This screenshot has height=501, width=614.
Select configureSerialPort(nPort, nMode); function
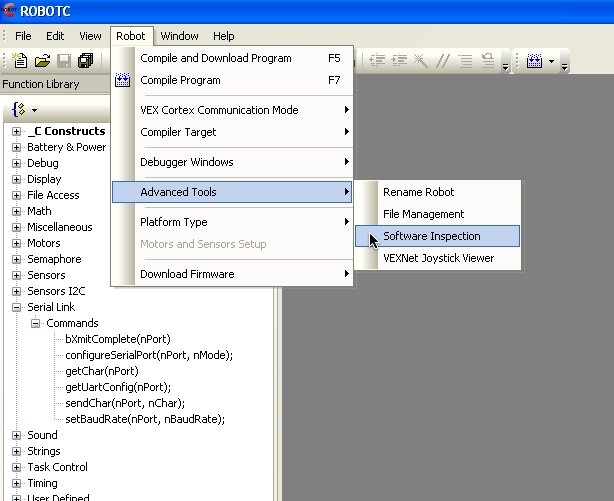coord(149,355)
